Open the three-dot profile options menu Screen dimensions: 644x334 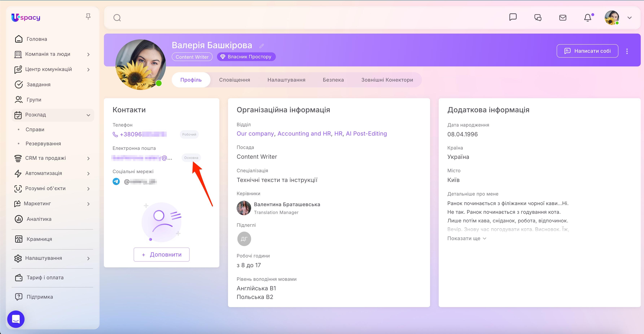click(627, 51)
